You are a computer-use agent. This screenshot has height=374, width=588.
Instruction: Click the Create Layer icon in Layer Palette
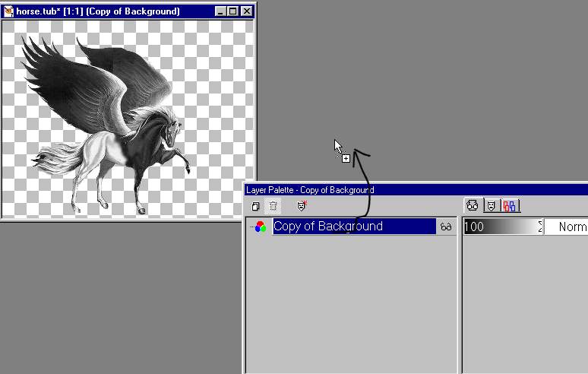pyautogui.click(x=255, y=206)
